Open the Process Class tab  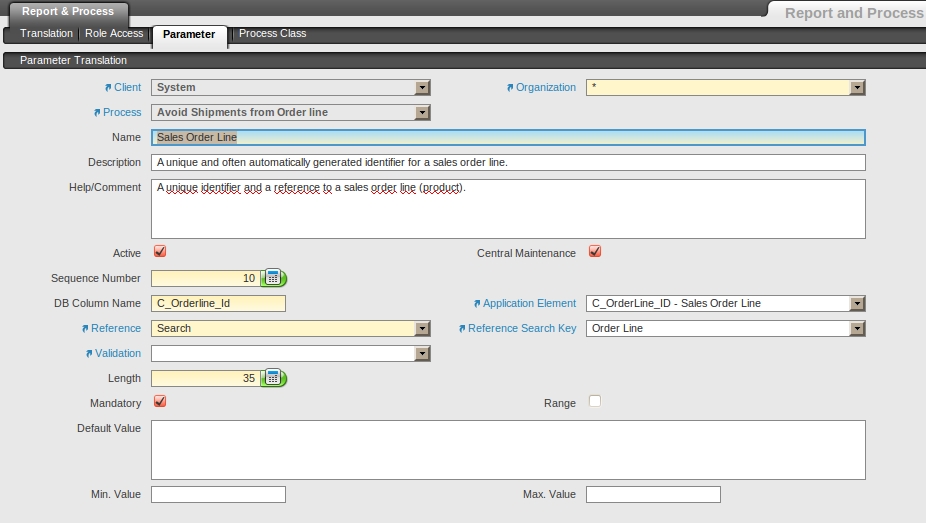pyautogui.click(x=272, y=34)
